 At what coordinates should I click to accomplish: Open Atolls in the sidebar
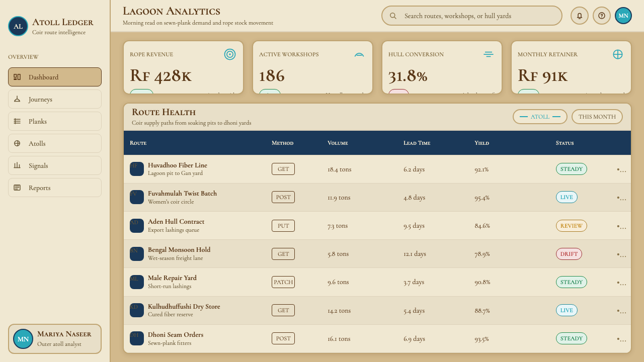55,143
